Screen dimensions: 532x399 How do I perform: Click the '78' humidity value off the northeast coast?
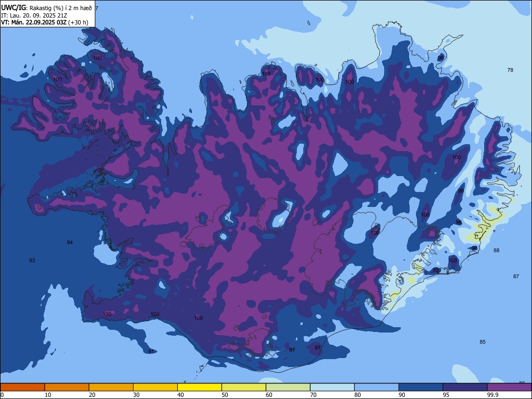[x=510, y=70]
